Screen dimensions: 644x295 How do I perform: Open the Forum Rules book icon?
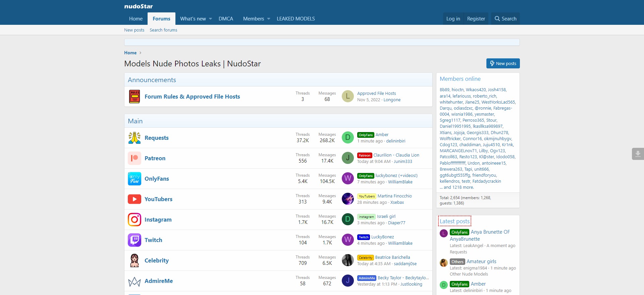[x=135, y=97]
